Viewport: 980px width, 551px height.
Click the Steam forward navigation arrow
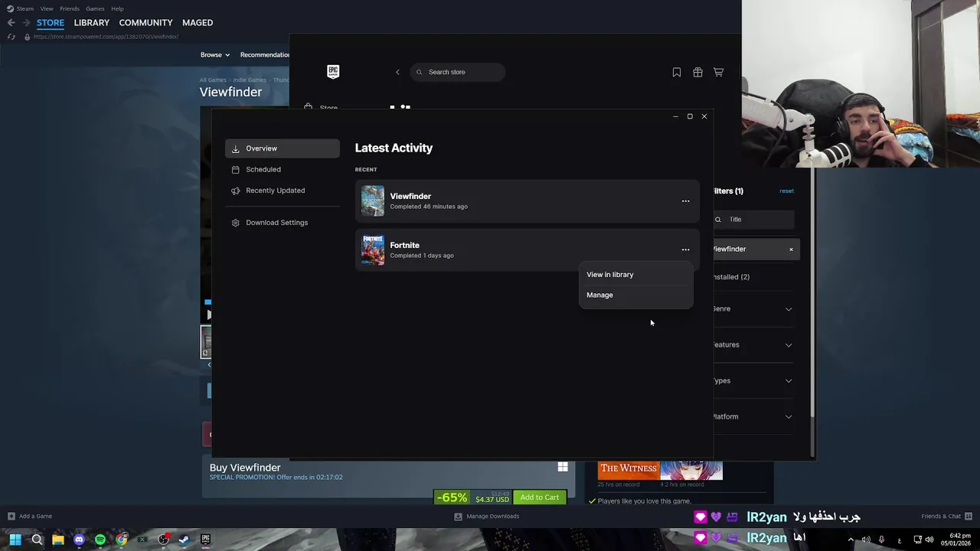click(x=26, y=23)
